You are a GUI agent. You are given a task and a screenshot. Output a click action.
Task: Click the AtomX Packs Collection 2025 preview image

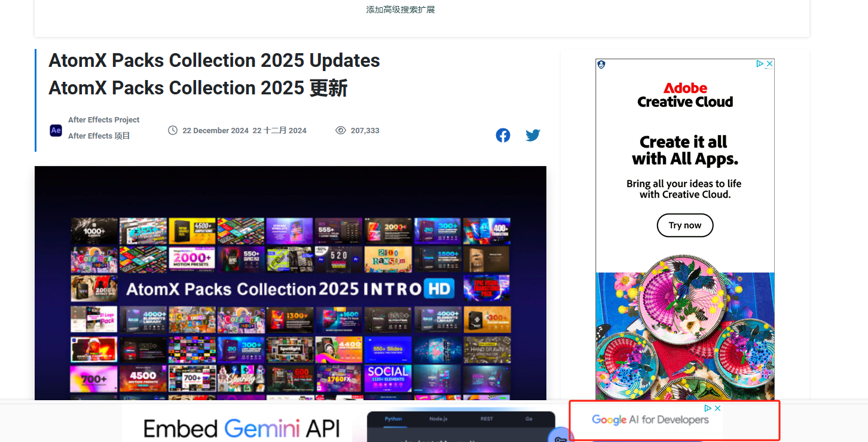pyautogui.click(x=291, y=283)
